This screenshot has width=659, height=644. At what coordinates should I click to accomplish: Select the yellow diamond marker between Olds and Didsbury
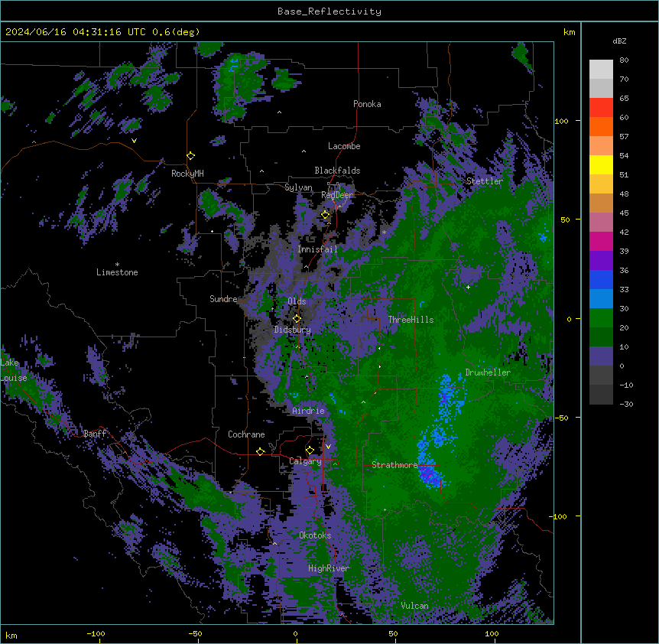(x=297, y=318)
